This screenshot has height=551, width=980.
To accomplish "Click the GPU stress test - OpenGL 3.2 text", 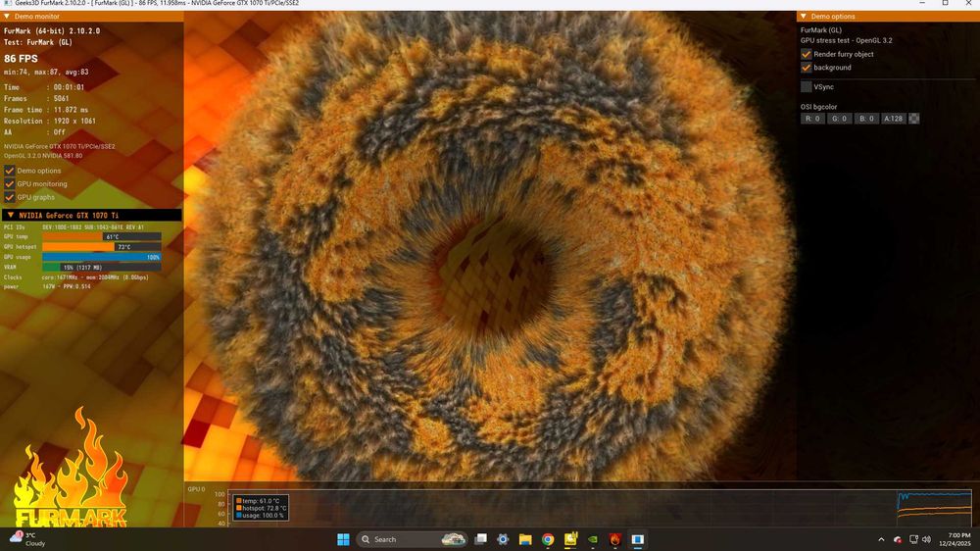I will point(847,40).
